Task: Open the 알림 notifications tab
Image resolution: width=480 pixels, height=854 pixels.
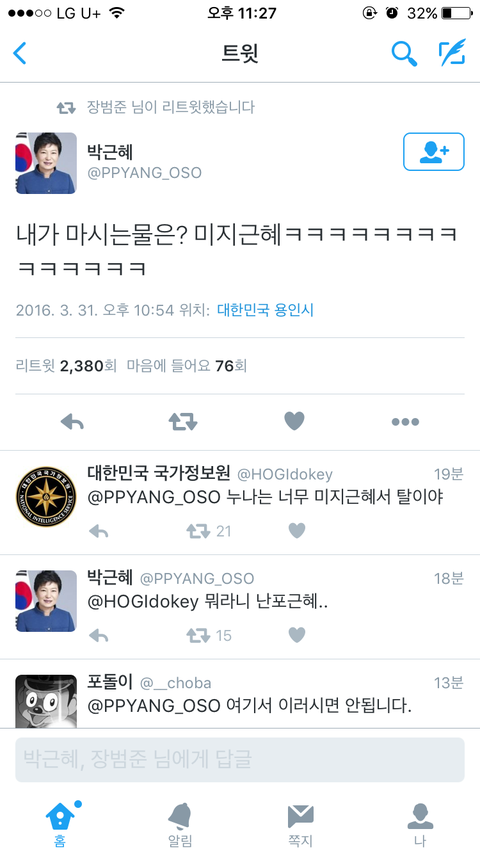Action: [x=180, y=825]
